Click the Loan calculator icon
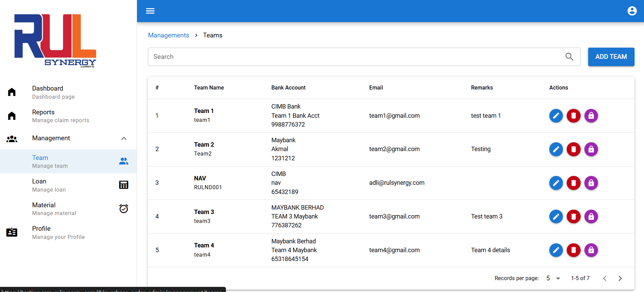 pos(124,185)
